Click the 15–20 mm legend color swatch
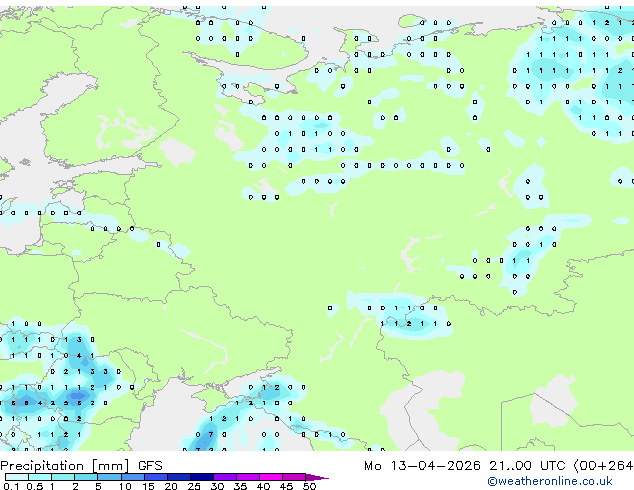The height and width of the screenshot is (490, 634). pyautogui.click(x=156, y=477)
